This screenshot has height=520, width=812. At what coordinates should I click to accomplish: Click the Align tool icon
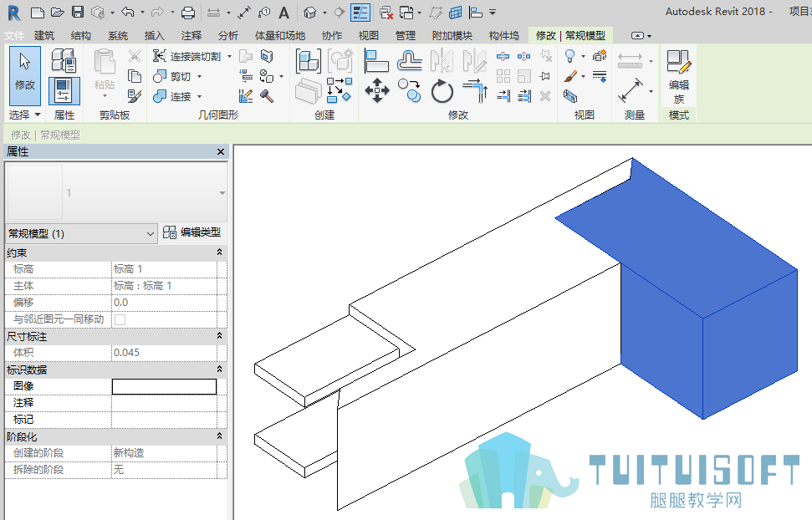coord(376,60)
